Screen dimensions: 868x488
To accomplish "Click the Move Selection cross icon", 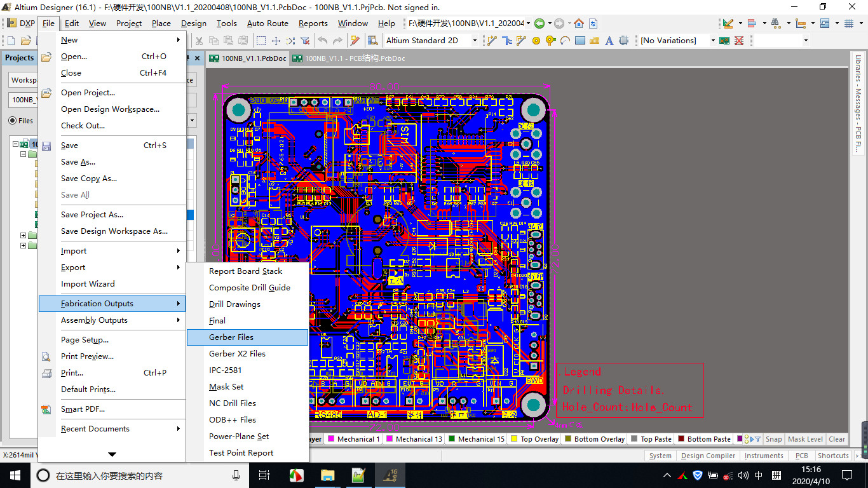I will pyautogui.click(x=276, y=41).
